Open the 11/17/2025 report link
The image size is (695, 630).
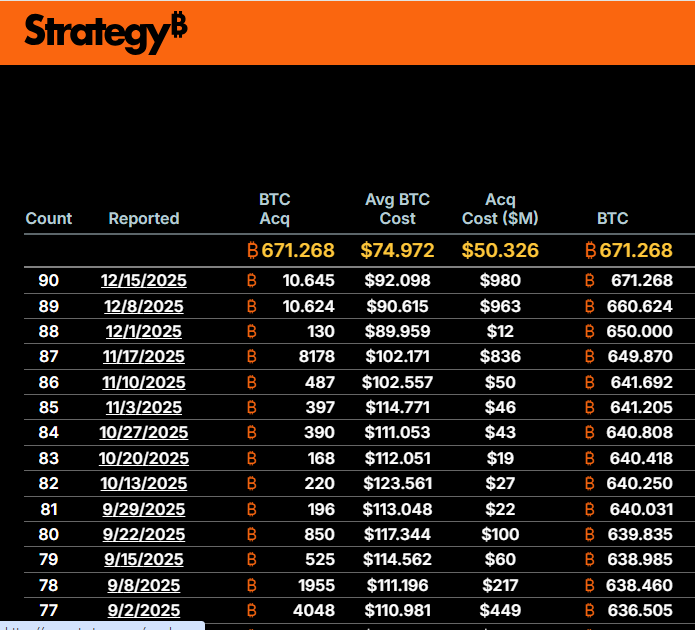(x=144, y=356)
